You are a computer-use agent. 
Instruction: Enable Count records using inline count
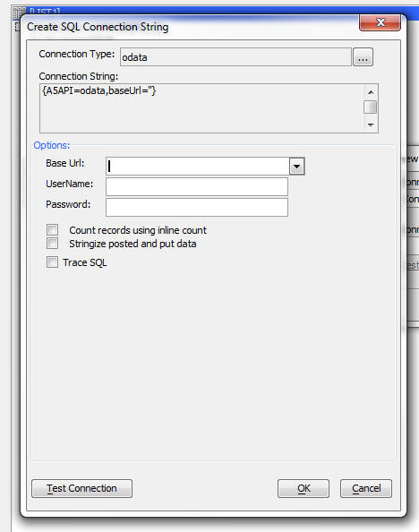coord(52,229)
